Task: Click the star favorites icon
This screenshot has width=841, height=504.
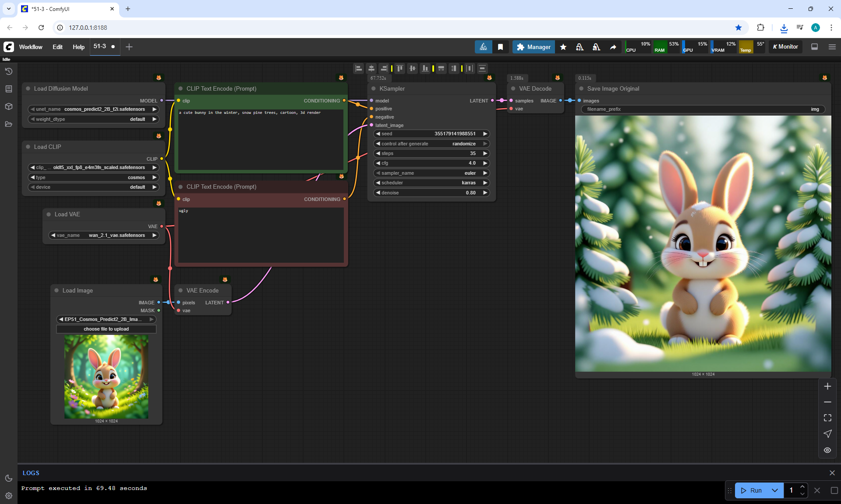Action: [563, 47]
